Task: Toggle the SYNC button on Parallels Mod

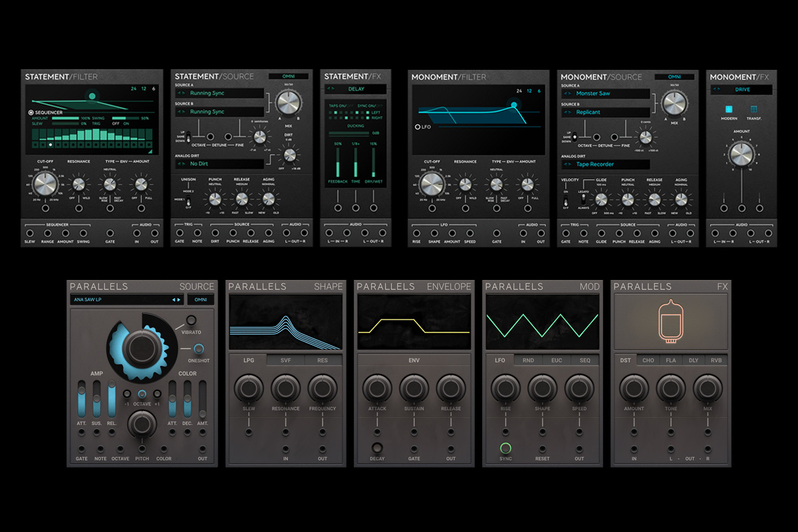Action: (505, 448)
